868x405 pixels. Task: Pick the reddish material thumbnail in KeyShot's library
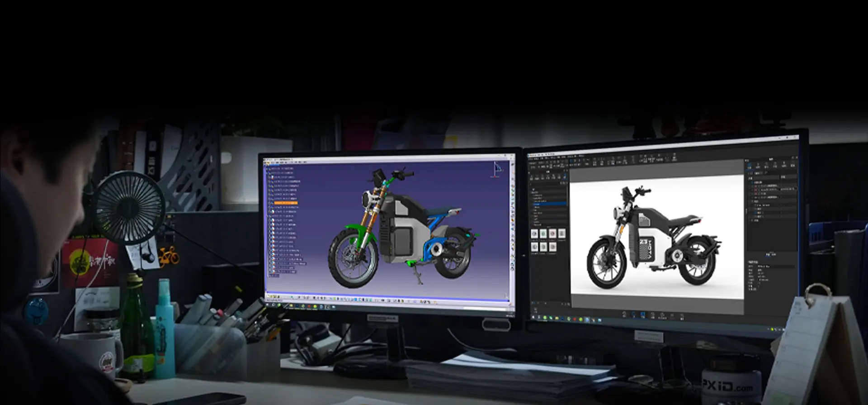(552, 233)
